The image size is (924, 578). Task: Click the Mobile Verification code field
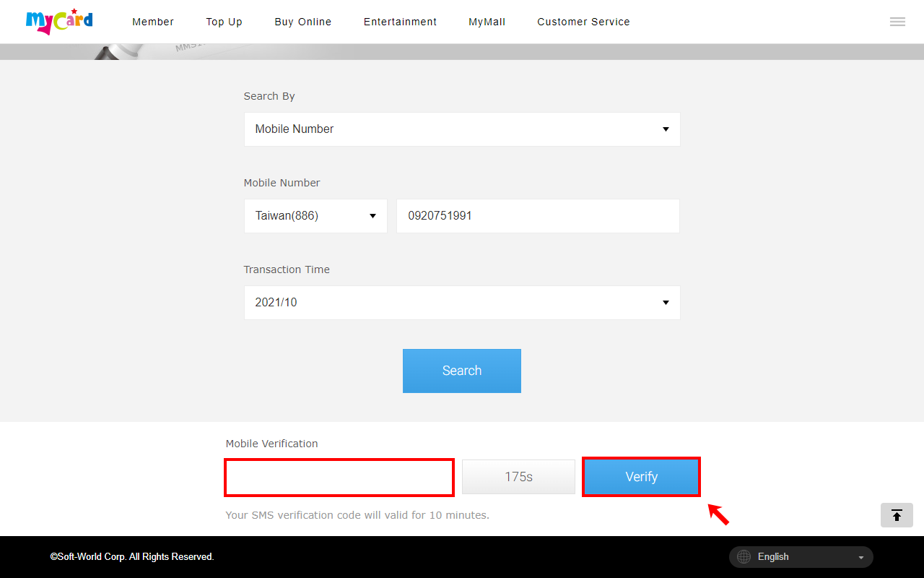click(x=339, y=477)
